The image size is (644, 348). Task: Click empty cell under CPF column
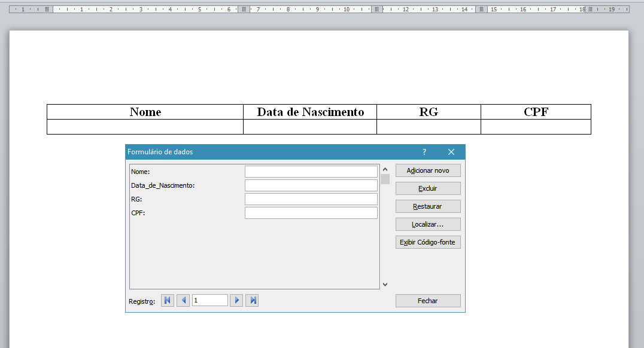[x=536, y=127]
